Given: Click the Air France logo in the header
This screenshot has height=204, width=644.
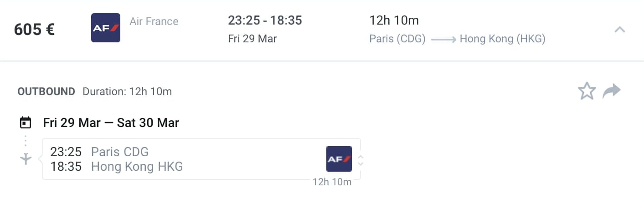Looking at the screenshot, I should 106,28.
